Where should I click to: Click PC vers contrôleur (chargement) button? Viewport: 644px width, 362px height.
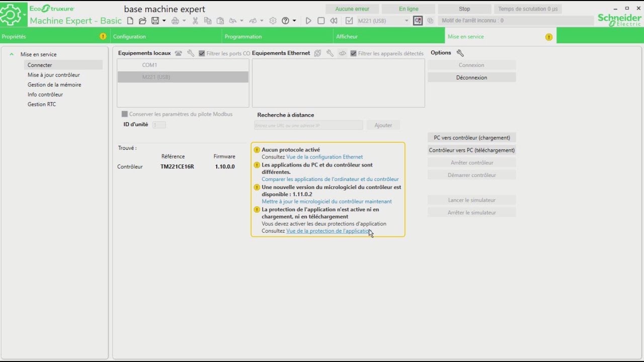[x=472, y=138]
